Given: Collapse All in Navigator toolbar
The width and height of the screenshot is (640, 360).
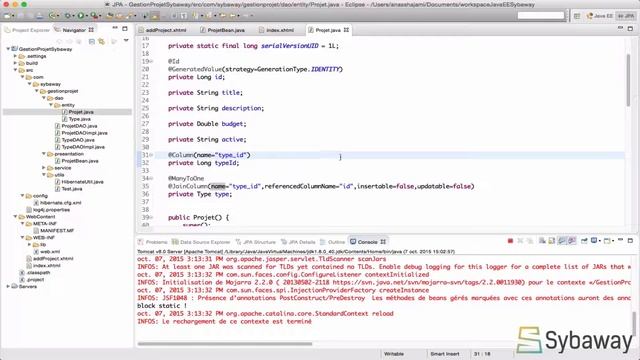Looking at the screenshot, I should tap(92, 41).
